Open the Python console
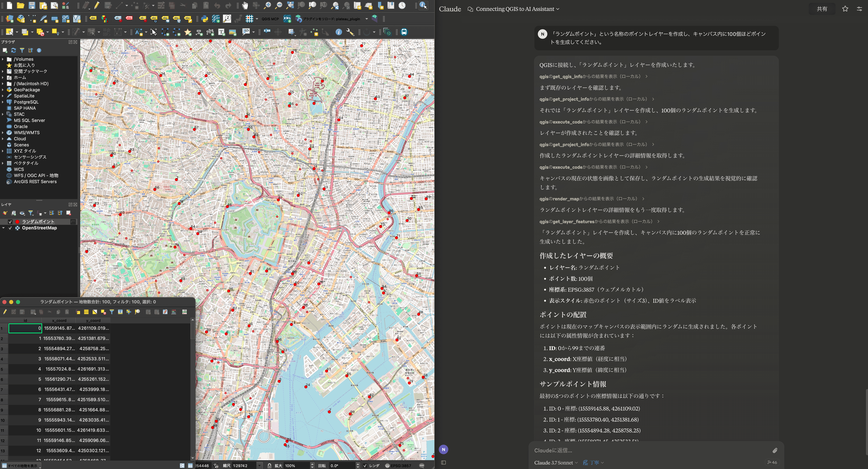 [204, 19]
